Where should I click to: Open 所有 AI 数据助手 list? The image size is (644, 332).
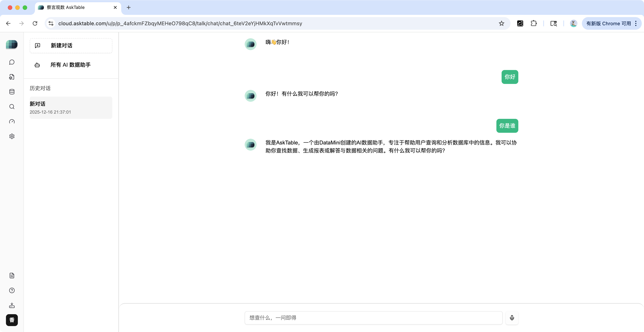pyautogui.click(x=70, y=65)
